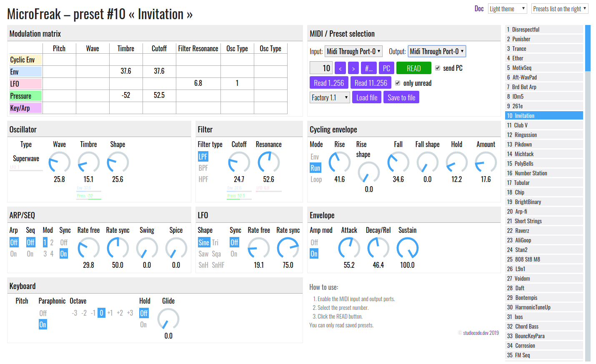Screen dimensions: 596x364
Task: Click the ARP/SEQ Rate free knob
Action: tap(89, 248)
